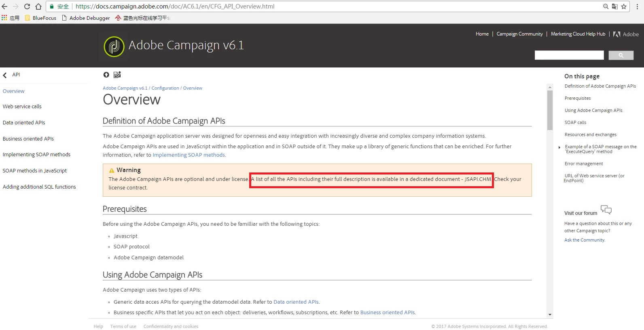The height and width of the screenshot is (330, 644).
Task: Click Configuration breadcrumb link
Action: point(165,88)
